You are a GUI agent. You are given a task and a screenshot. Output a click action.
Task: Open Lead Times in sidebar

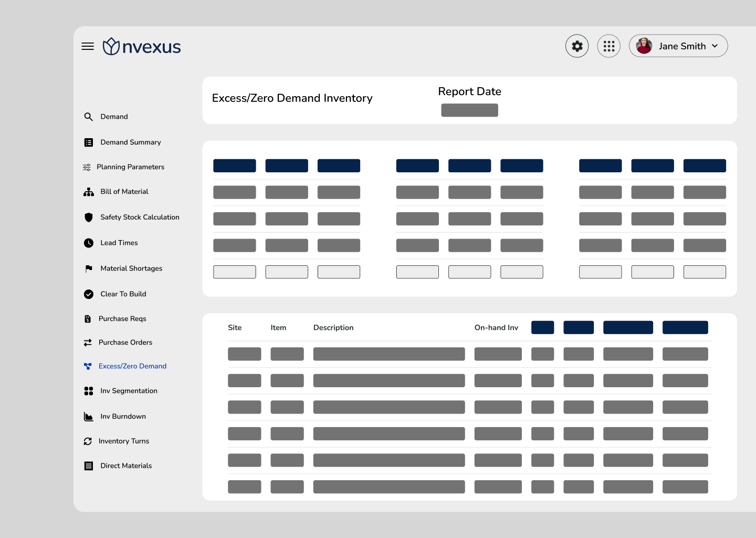point(119,243)
